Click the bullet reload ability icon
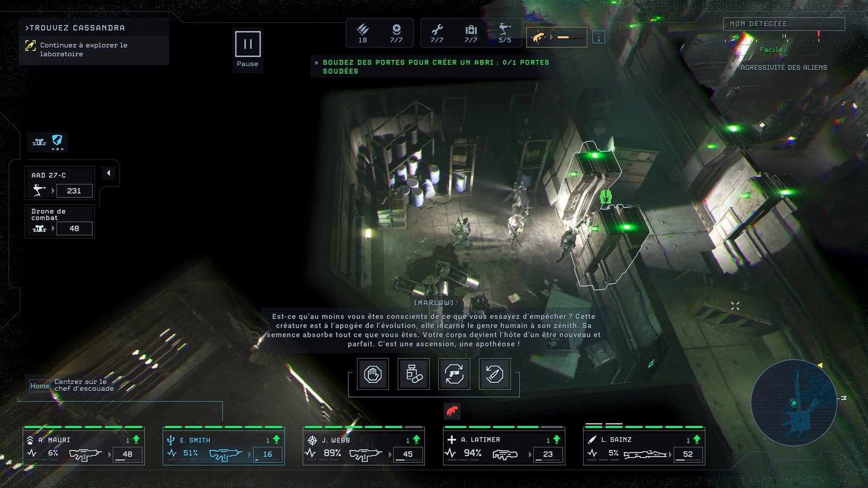This screenshot has height=488, width=868. click(x=495, y=374)
